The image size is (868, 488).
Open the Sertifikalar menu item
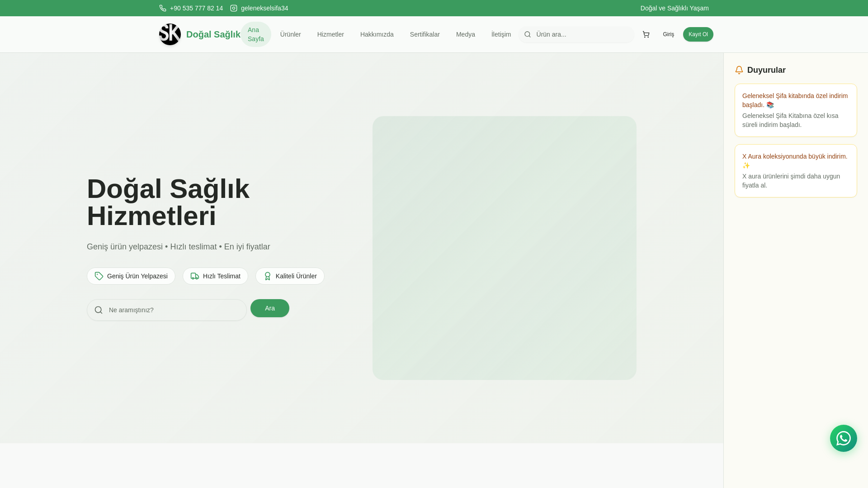(425, 34)
